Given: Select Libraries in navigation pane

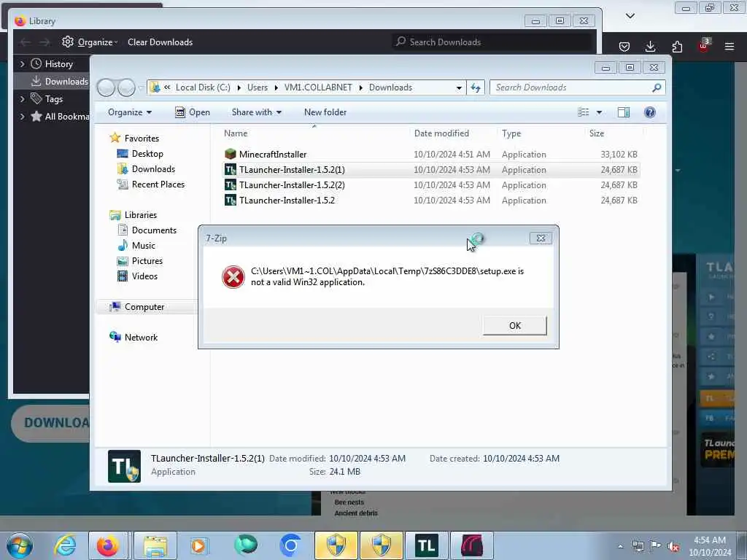Looking at the screenshot, I should (x=141, y=215).
